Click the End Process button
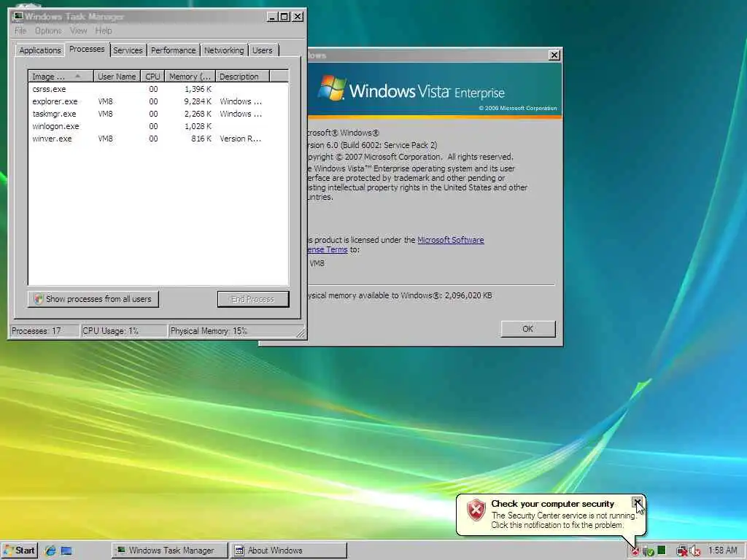747x560 pixels. click(253, 299)
